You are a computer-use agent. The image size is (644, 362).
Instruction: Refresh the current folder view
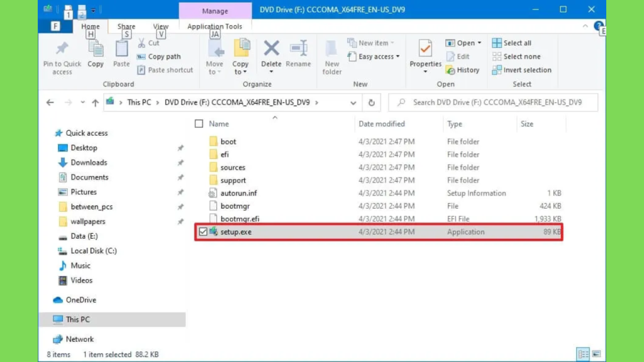[371, 102]
